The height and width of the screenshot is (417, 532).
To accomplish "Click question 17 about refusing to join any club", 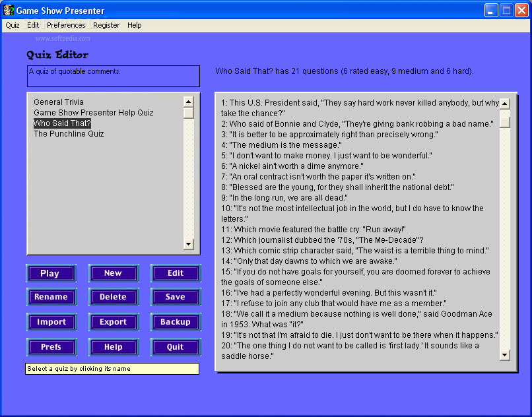I will tap(334, 303).
